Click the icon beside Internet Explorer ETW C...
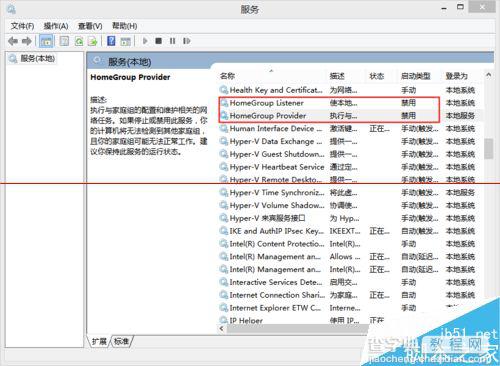 (x=224, y=308)
